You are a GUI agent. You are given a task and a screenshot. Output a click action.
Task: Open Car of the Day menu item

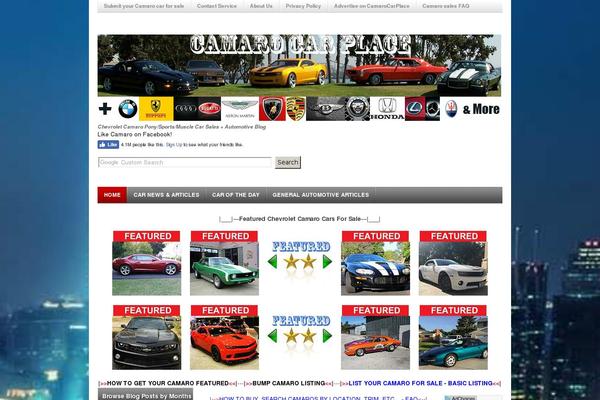pos(236,195)
